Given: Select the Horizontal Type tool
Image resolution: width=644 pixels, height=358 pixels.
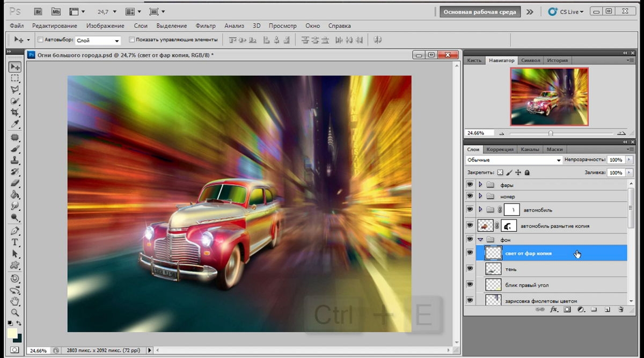Looking at the screenshot, I should (x=15, y=242).
